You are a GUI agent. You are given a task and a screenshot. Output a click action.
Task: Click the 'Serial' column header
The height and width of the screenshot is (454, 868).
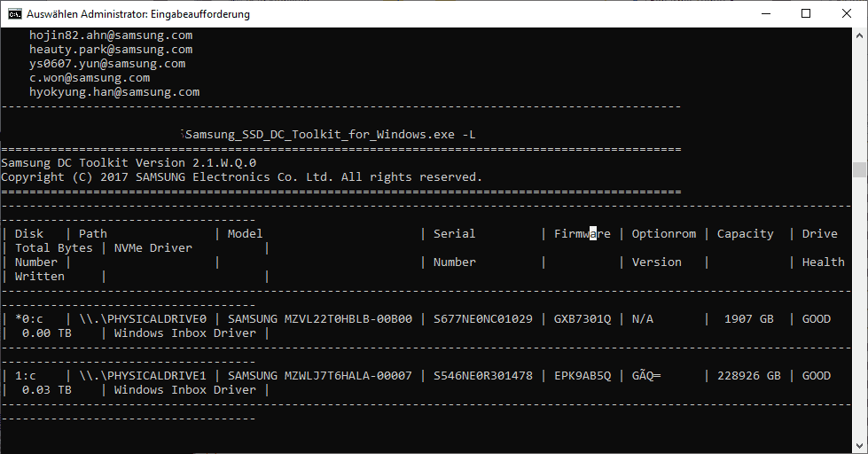455,233
